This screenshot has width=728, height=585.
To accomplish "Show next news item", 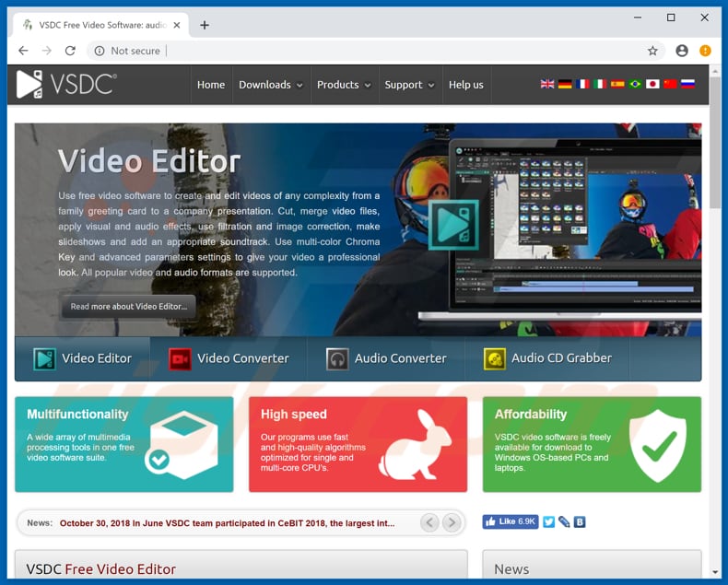I will (x=452, y=522).
